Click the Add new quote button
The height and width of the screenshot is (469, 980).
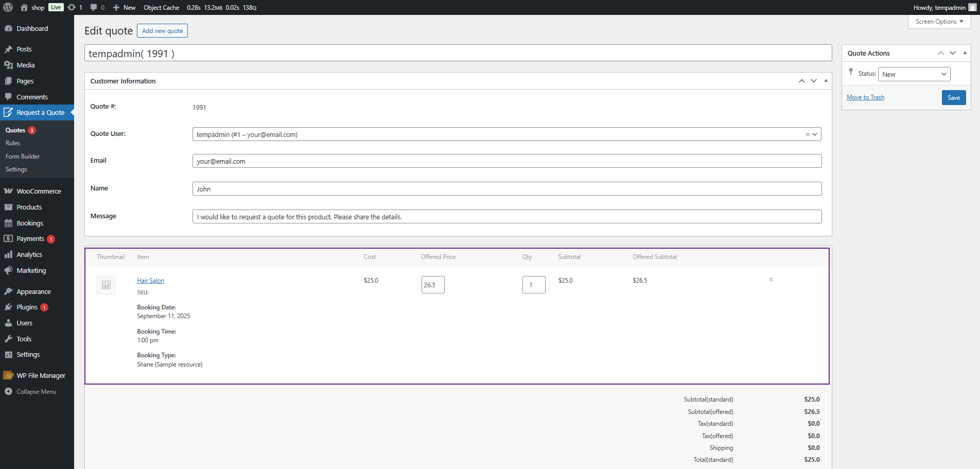point(162,31)
